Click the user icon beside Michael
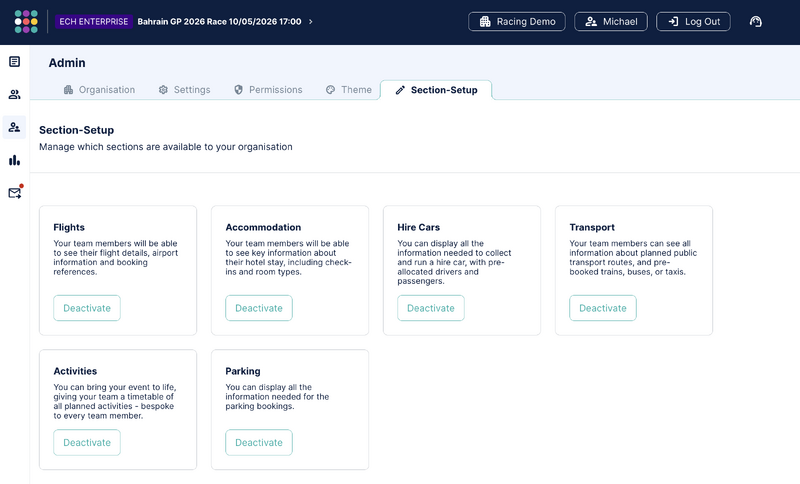Screen dimensions: 800x484 point(591,21)
